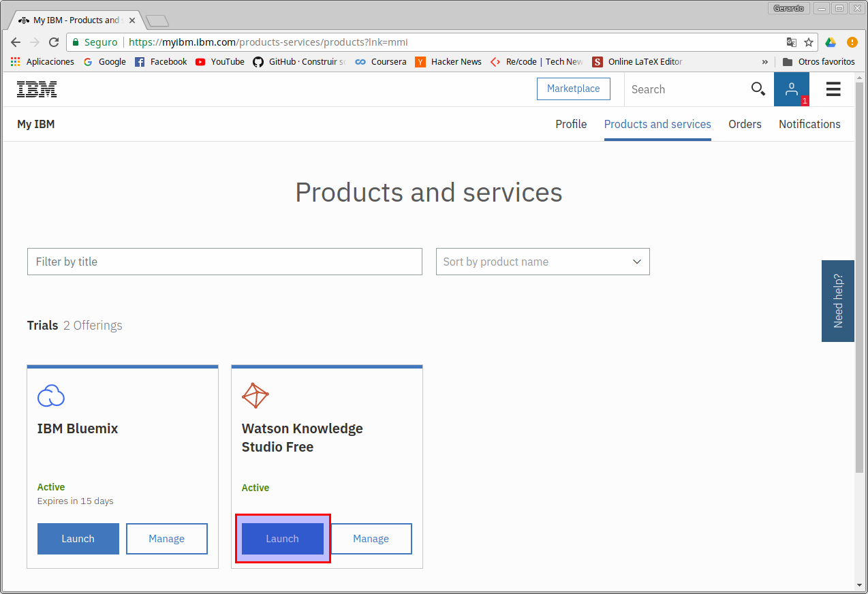
Task: Click the Watson Knowledge Studio Free title
Action: coord(303,437)
